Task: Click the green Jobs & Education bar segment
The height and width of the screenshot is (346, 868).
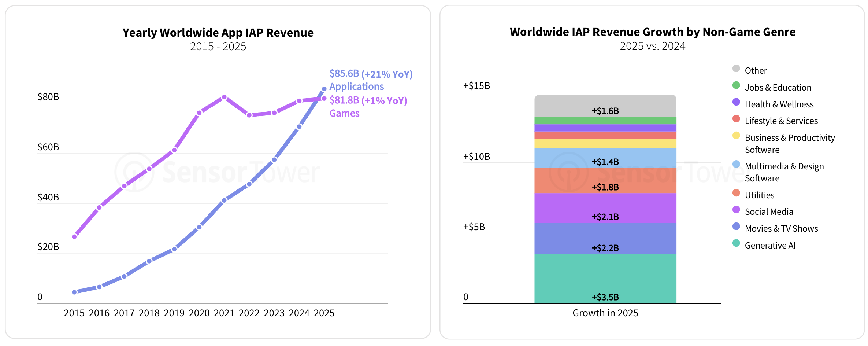Action: tap(605, 121)
